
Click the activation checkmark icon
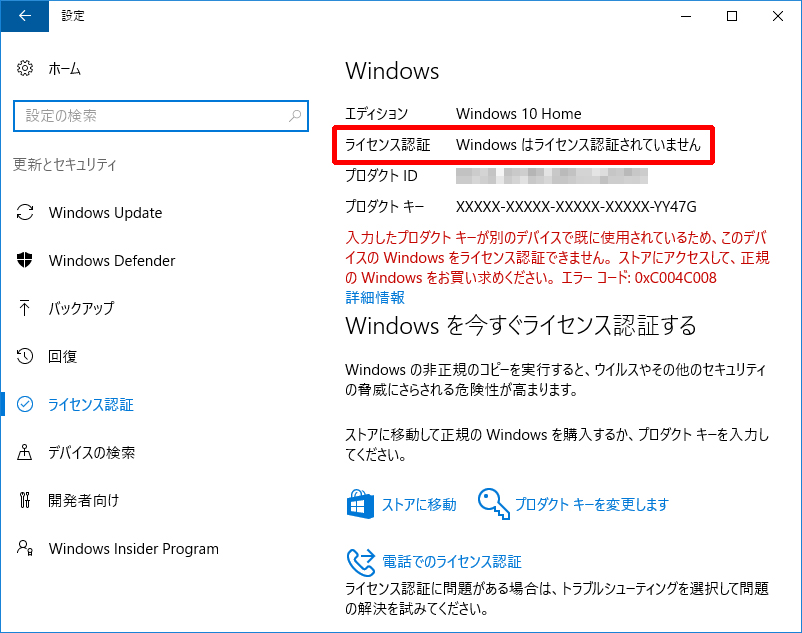(x=25, y=404)
